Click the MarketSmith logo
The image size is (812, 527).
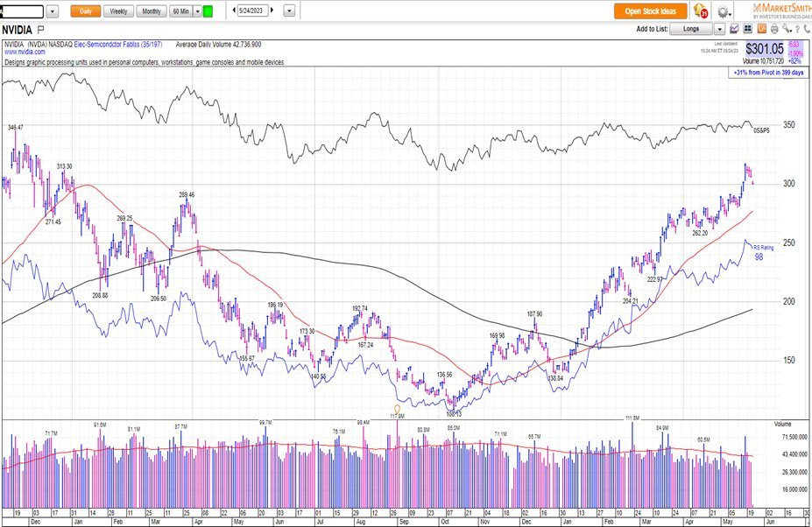tap(781, 11)
